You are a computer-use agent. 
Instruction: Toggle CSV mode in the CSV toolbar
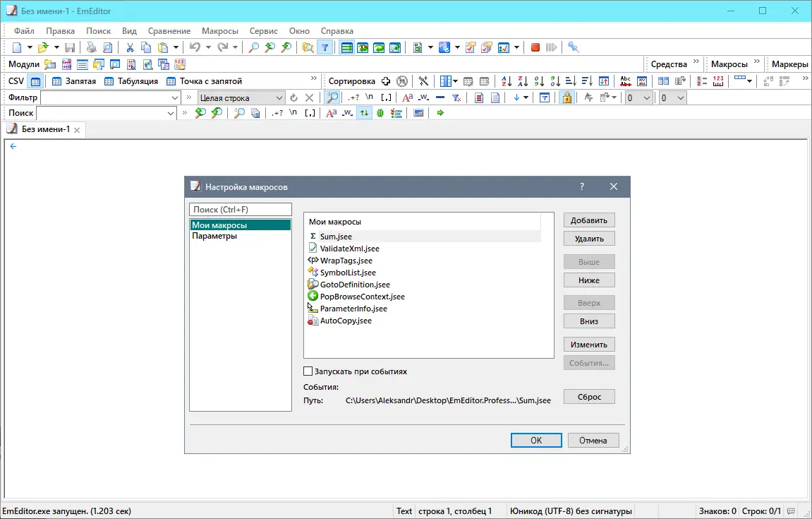coord(36,80)
